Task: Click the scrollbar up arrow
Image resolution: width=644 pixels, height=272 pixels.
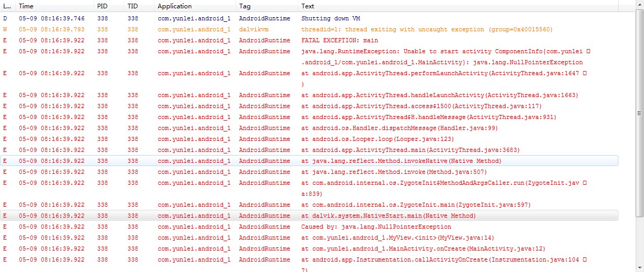Action: coord(639,5)
